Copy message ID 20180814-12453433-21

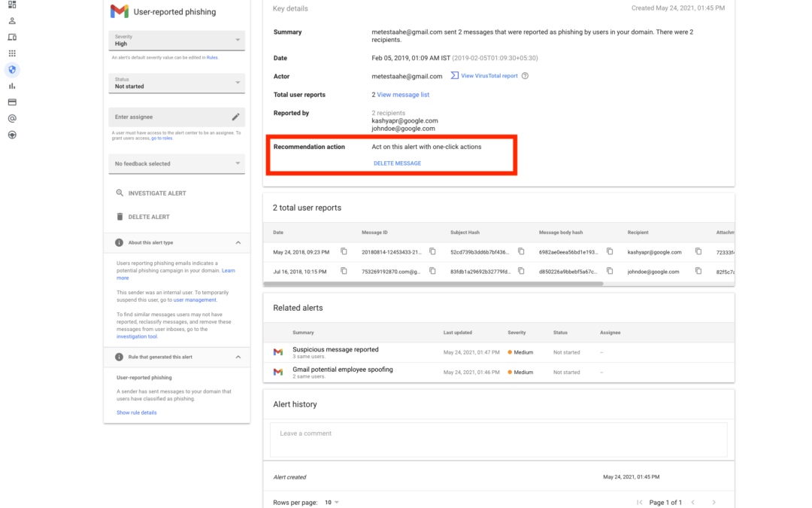[x=432, y=251]
